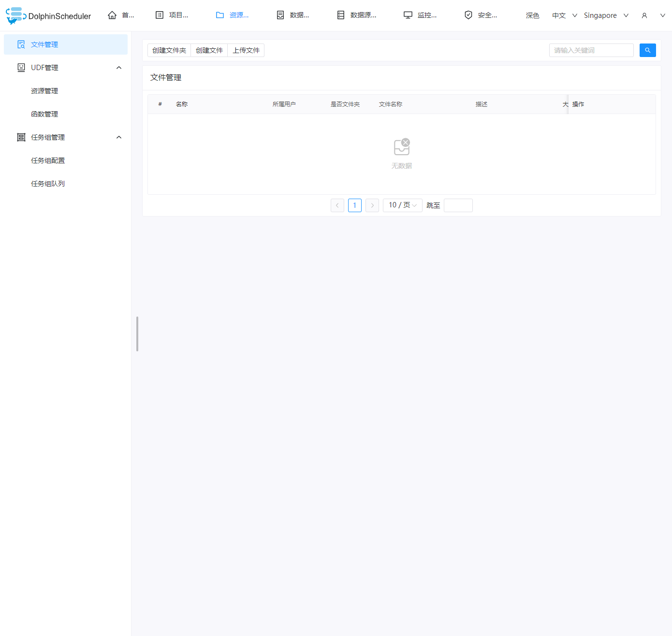Click the sidebar resize handle bar

pos(137,334)
